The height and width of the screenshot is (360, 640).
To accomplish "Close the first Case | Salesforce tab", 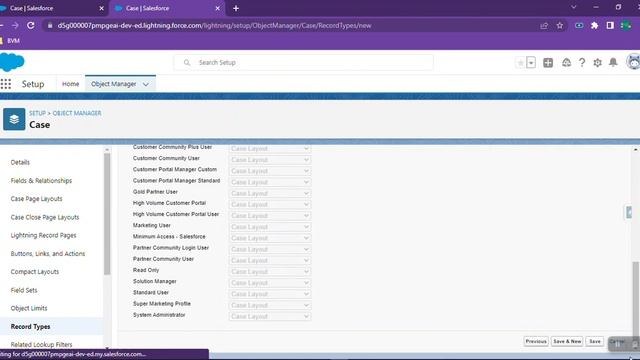I will pos(102,8).
